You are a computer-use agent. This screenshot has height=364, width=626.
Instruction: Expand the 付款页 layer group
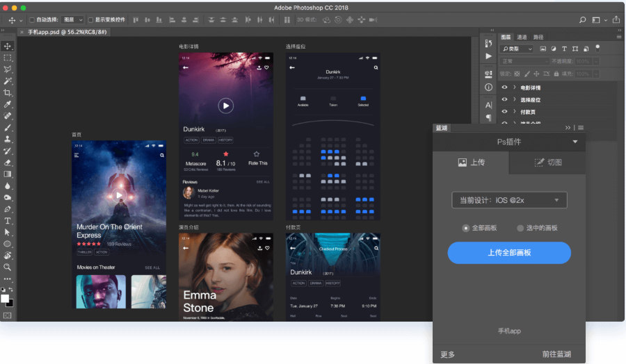[515, 112]
